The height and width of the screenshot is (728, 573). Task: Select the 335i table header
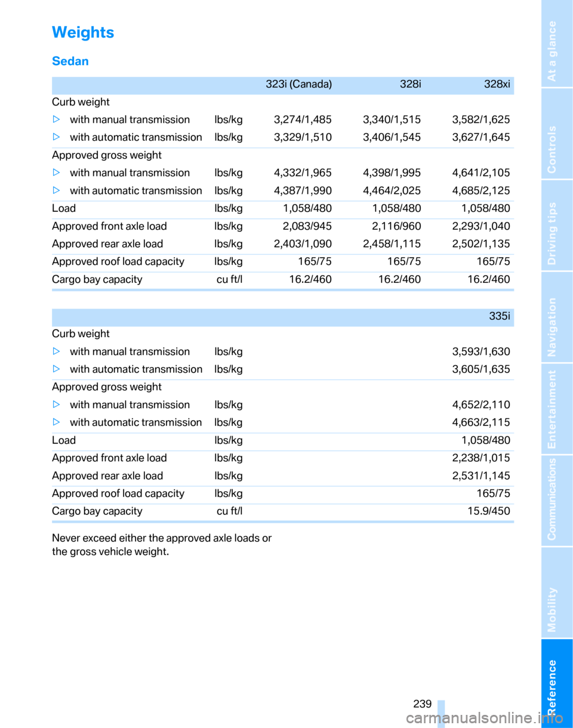[499, 316]
